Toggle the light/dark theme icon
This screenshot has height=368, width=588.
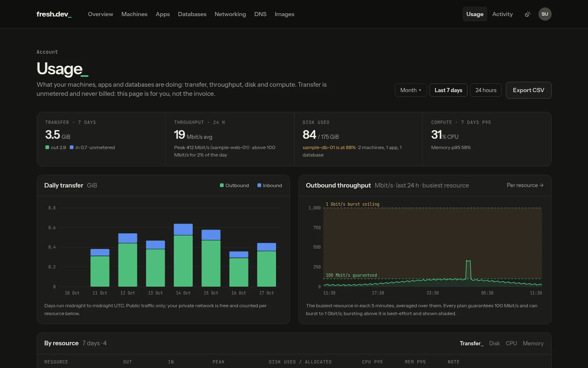pyautogui.click(x=527, y=14)
